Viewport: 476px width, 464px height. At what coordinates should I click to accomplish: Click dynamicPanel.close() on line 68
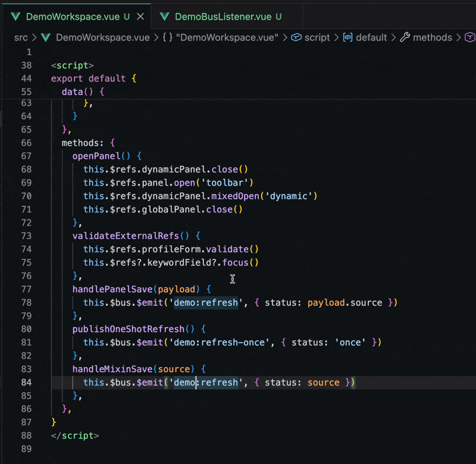(195, 170)
